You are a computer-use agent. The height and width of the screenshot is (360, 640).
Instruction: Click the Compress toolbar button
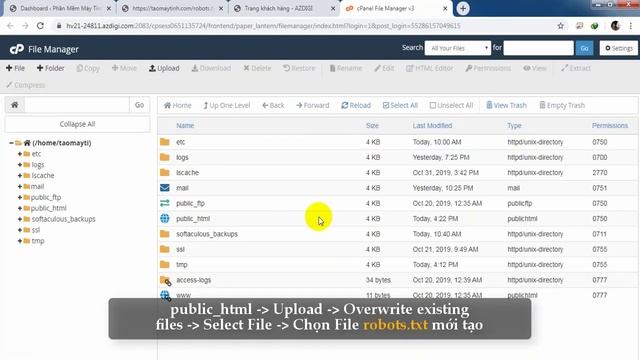[25, 85]
